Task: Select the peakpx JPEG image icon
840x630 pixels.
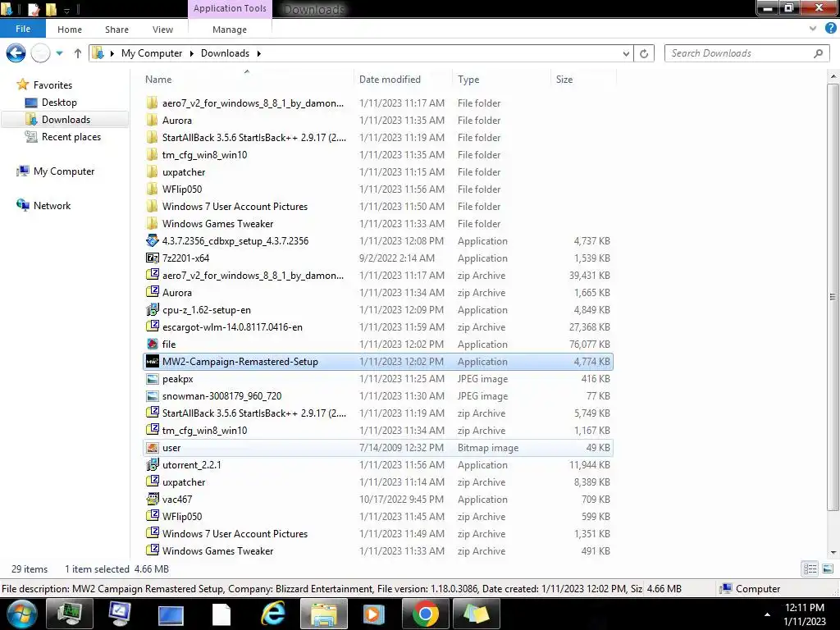Action: coord(152,379)
